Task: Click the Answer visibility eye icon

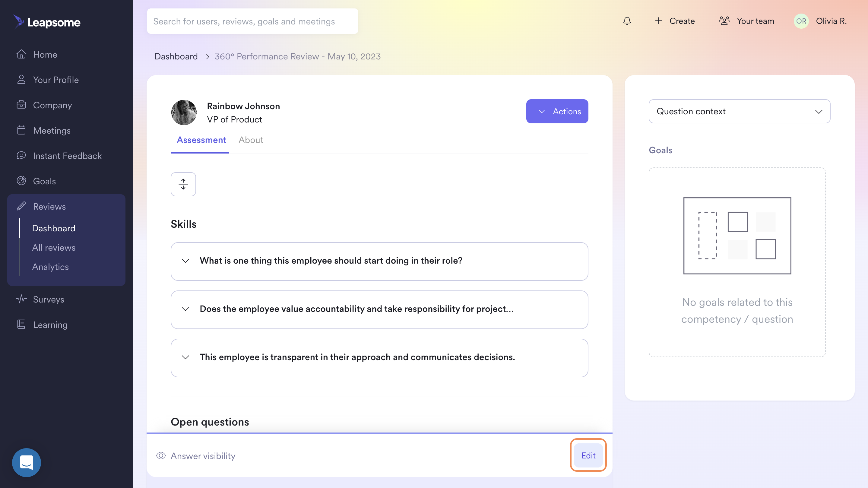Action: (x=161, y=456)
